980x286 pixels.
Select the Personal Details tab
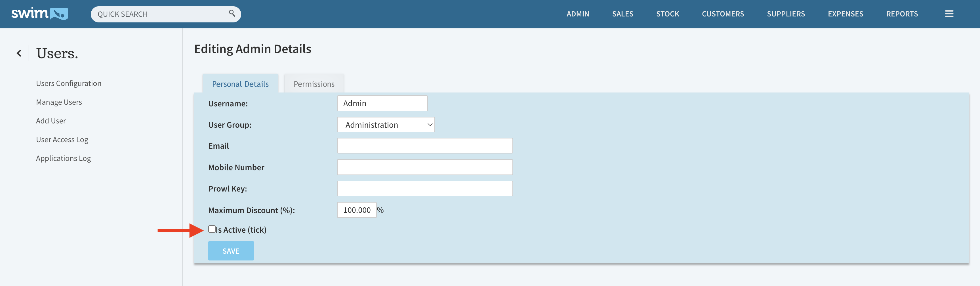point(240,84)
